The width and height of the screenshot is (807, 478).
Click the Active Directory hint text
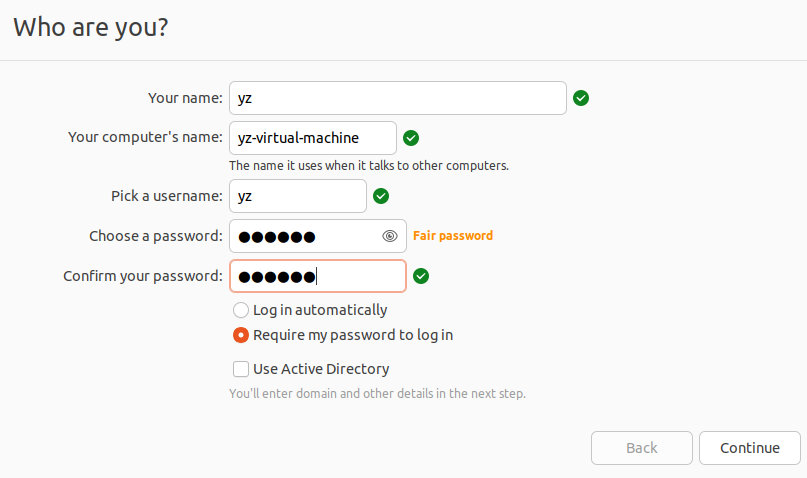point(377,394)
